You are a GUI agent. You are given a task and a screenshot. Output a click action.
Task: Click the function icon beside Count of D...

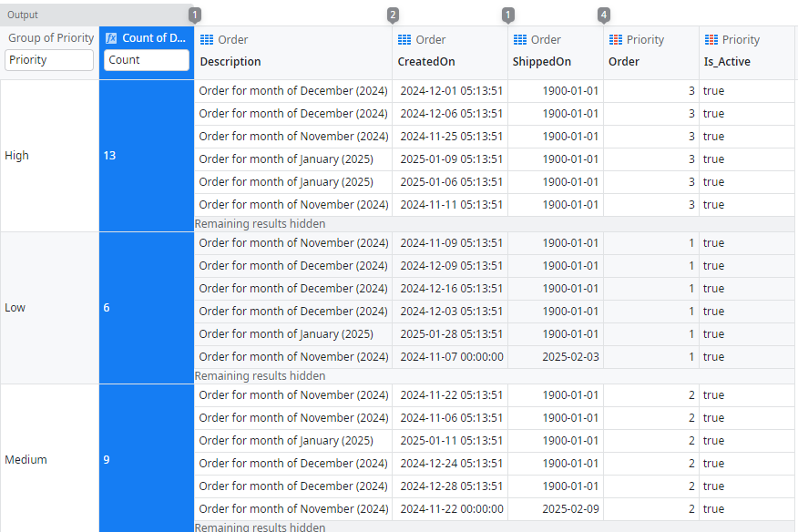click(x=111, y=38)
